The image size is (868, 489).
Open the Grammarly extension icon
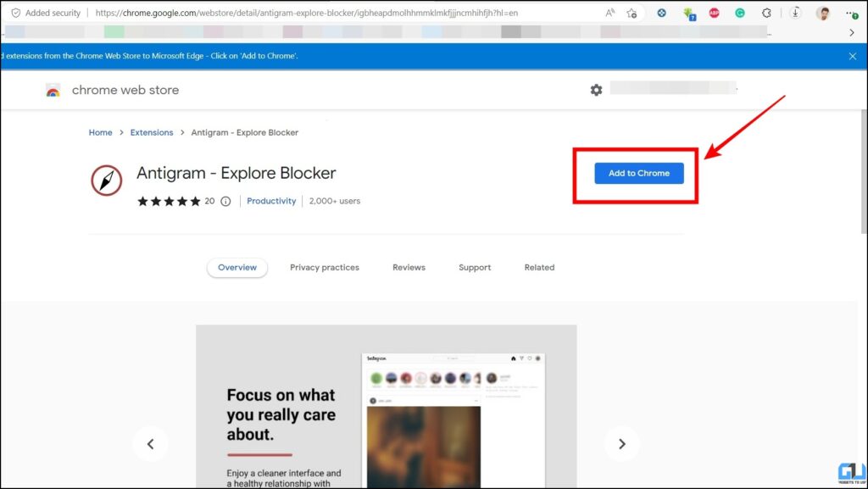pos(739,13)
